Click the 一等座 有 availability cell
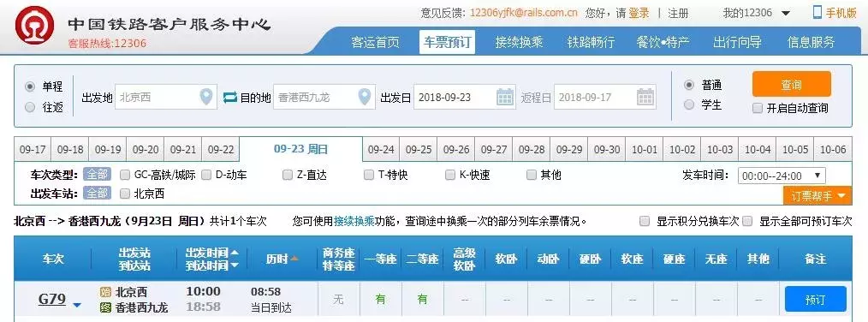Screen dimensions: 868x322 click(x=381, y=299)
